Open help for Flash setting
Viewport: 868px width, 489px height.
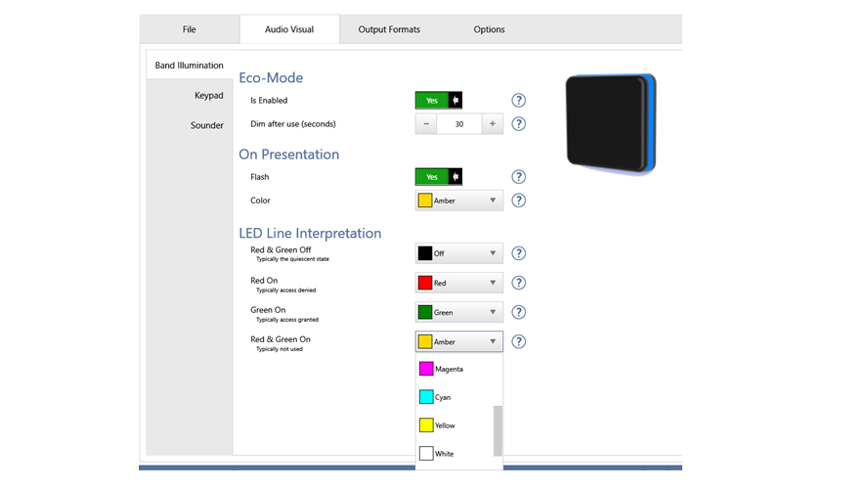coord(518,177)
